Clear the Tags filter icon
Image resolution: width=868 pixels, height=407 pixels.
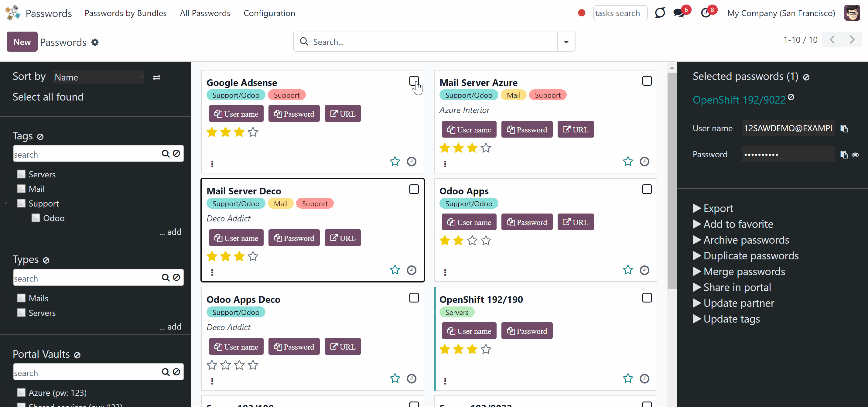click(40, 136)
